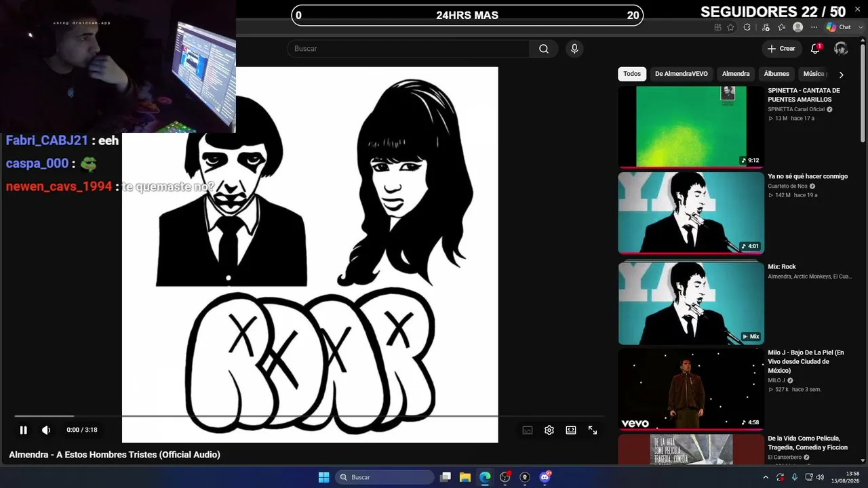
Task: Enter fullscreen on the video player
Action: point(593,430)
